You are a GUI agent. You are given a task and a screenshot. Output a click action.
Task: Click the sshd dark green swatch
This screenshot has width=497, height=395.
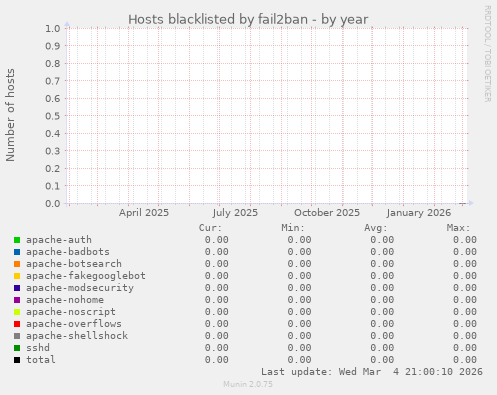(x=17, y=348)
